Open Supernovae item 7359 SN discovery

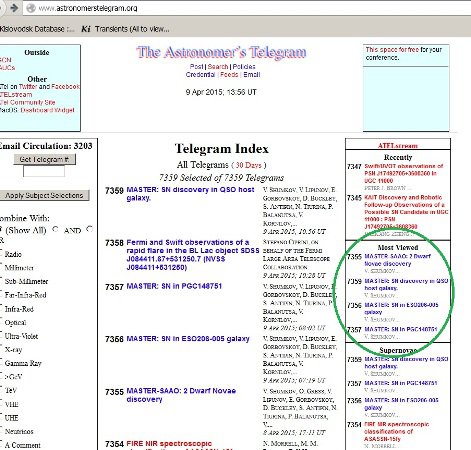point(406,363)
